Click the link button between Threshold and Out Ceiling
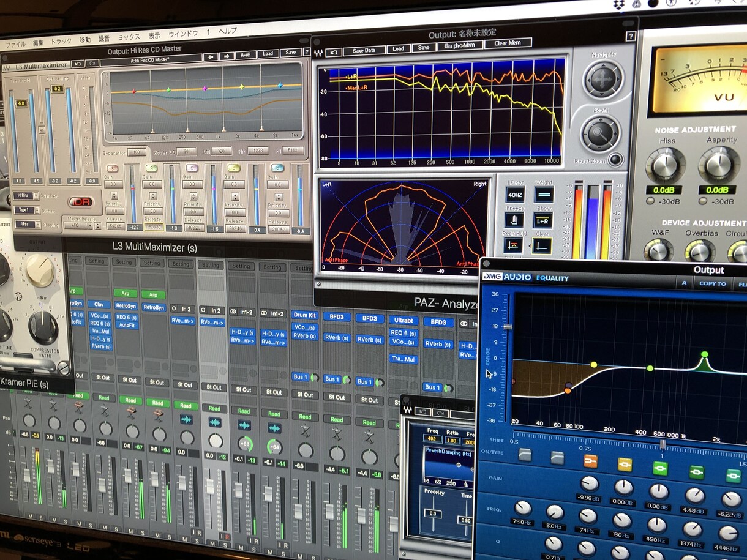Screen dimensions: 747x560 click(x=42, y=130)
